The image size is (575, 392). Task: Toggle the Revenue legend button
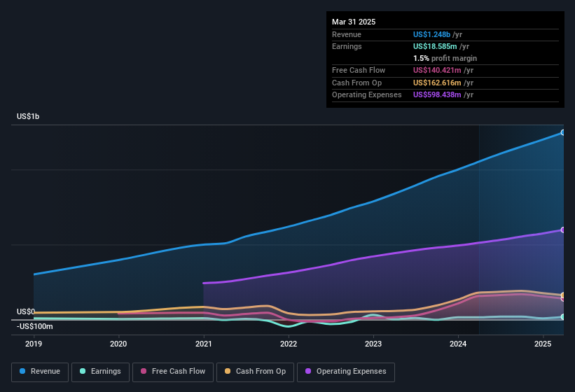click(40, 372)
